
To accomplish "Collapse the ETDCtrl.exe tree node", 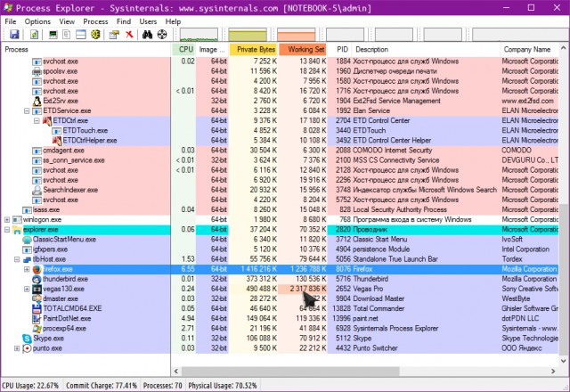I will click(x=37, y=121).
